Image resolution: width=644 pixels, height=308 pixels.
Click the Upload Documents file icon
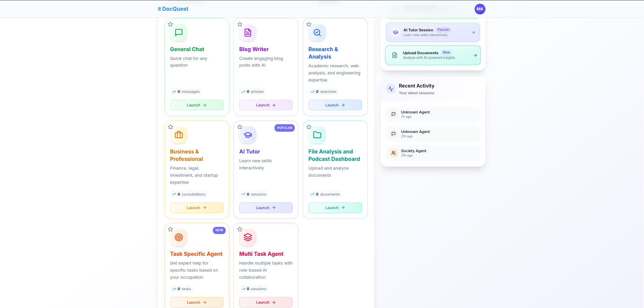[394, 55]
